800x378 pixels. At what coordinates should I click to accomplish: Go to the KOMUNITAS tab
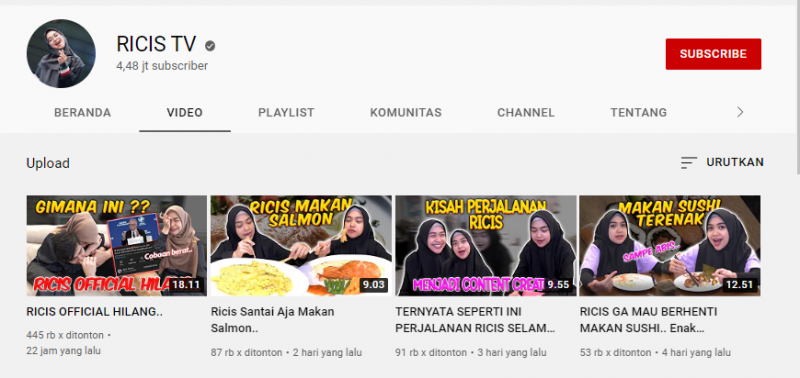coord(406,113)
